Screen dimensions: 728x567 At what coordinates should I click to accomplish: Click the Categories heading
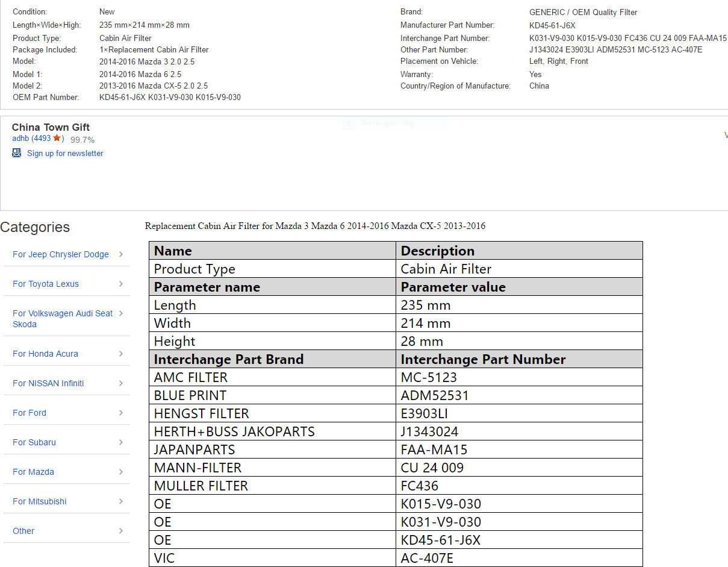[x=35, y=227]
